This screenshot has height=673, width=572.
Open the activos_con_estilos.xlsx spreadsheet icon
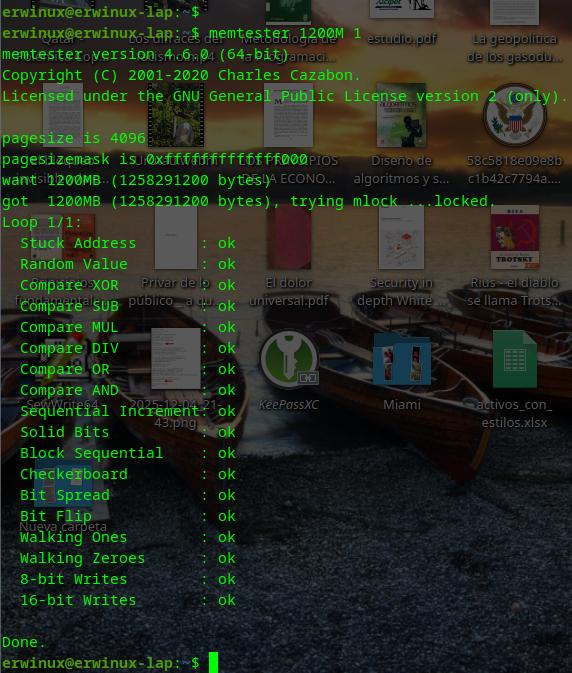515,359
